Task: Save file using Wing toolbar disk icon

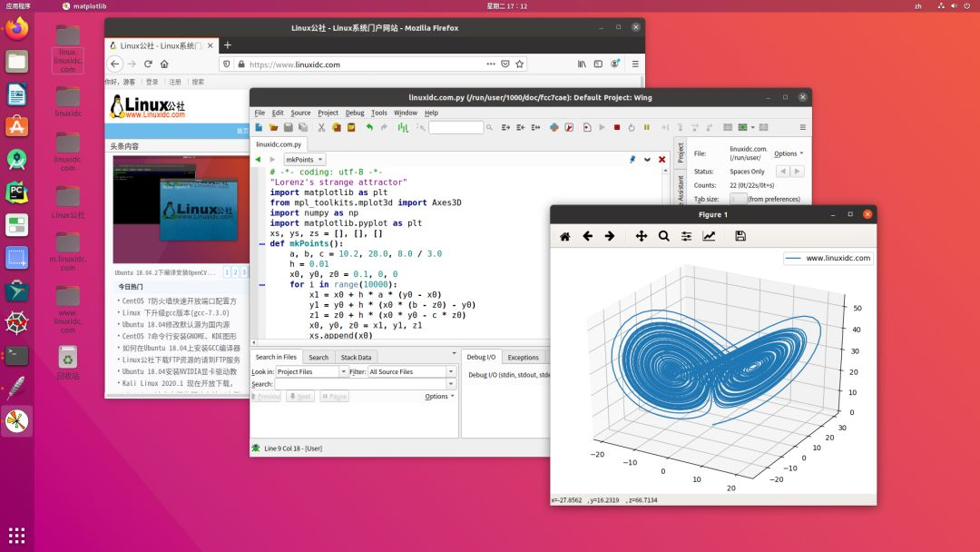Action: click(289, 127)
